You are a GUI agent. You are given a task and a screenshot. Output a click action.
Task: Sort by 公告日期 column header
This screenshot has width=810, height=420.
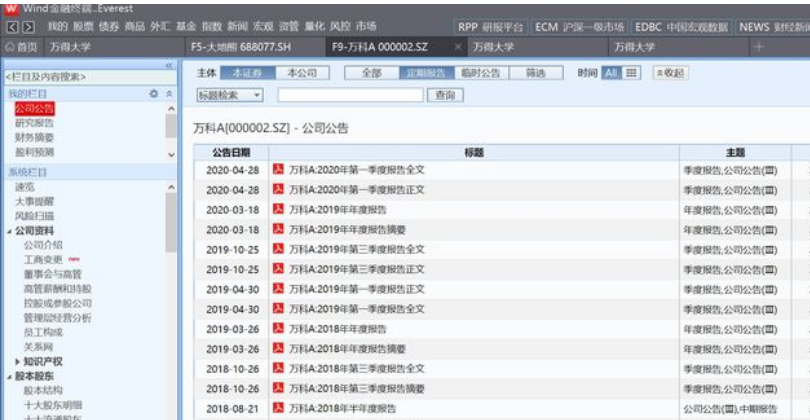pyautogui.click(x=231, y=152)
